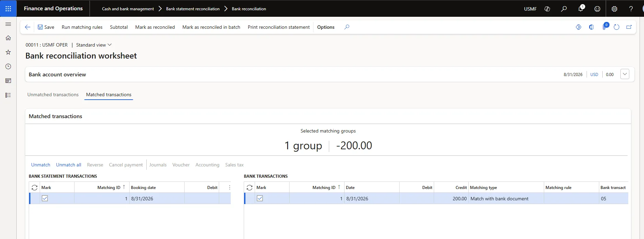Expand the Bank account overview section
This screenshot has width=644, height=239.
coord(625,74)
